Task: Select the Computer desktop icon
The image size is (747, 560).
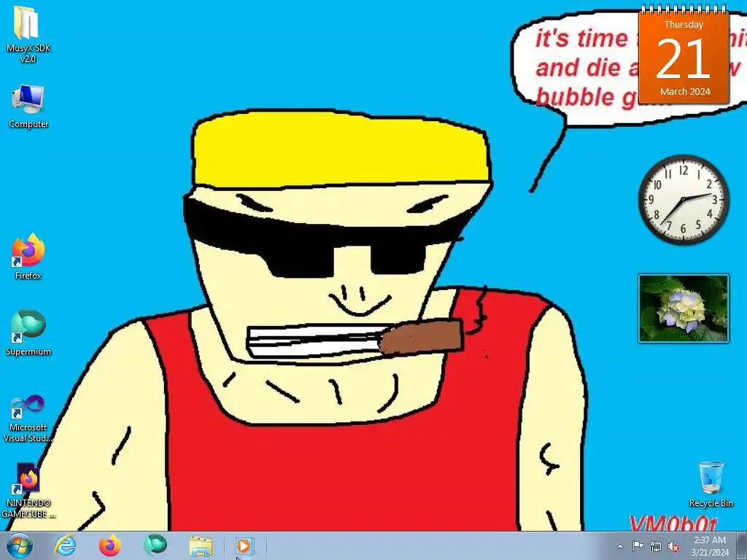Action: tap(28, 106)
